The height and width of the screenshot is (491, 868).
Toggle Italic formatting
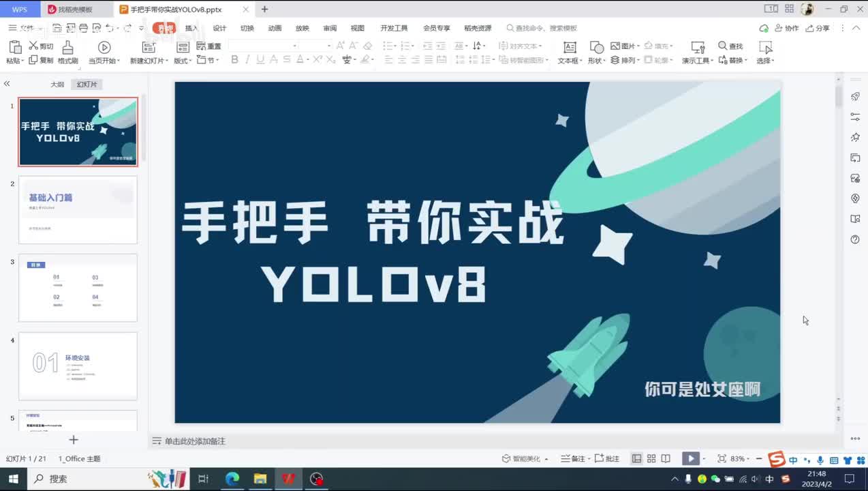point(247,60)
